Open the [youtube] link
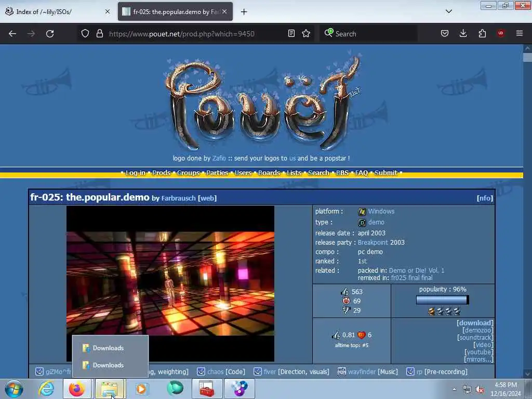532x399 pixels. [x=479, y=352]
